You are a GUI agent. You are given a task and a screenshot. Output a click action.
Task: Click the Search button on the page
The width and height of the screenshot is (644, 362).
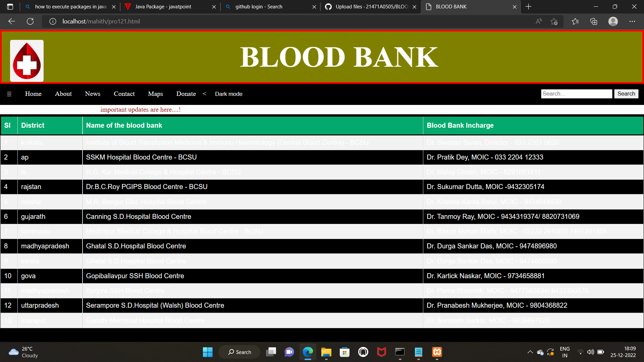click(626, 94)
